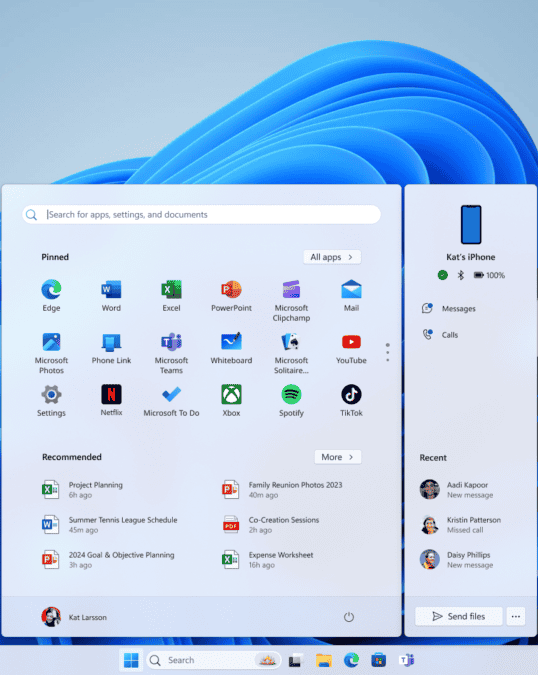Open Microsoft To Do
538x675 pixels.
point(171,401)
